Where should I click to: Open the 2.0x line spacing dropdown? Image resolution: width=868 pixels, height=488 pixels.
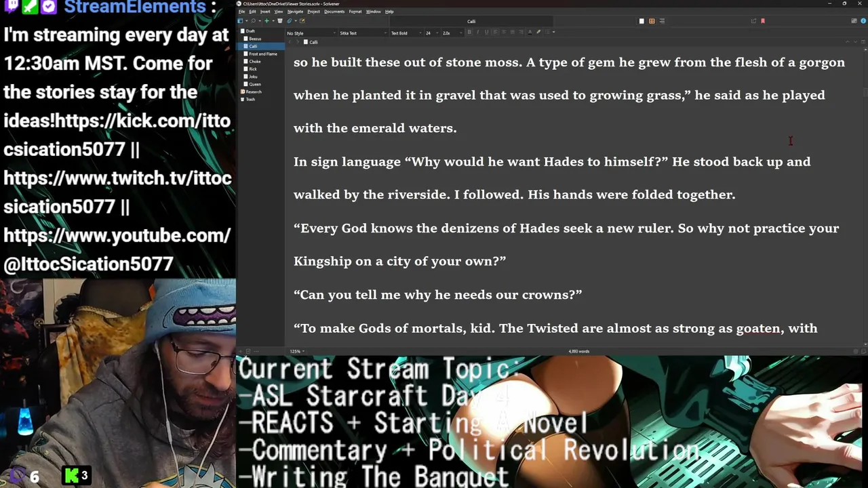point(452,33)
